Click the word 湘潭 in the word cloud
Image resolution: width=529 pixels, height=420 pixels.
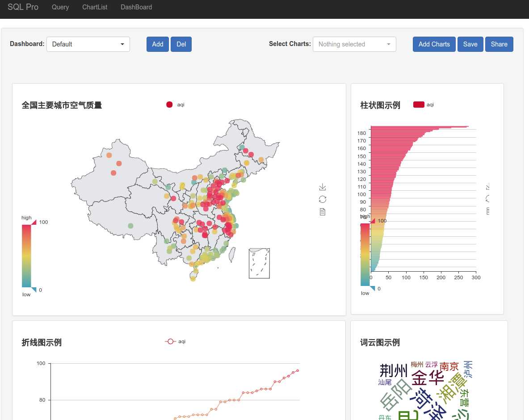pyautogui.click(x=452, y=388)
